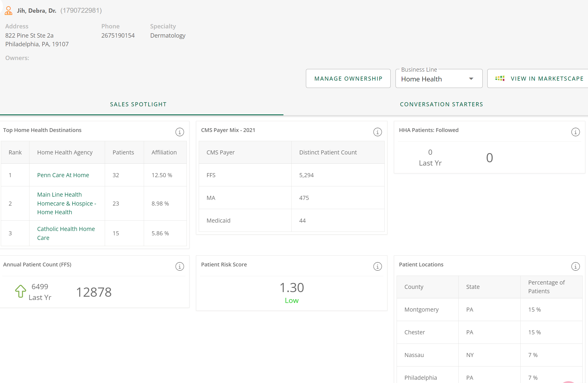Switch to the Sales Spotlight tab

138,104
